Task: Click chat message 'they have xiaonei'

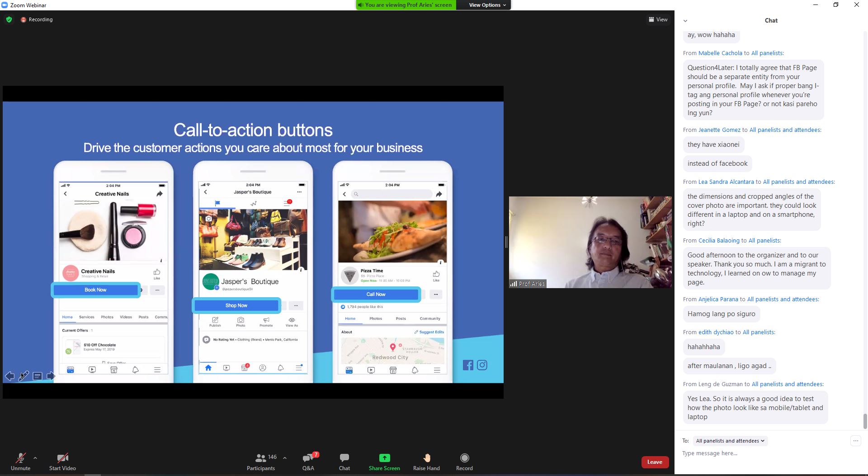Action: tap(713, 145)
